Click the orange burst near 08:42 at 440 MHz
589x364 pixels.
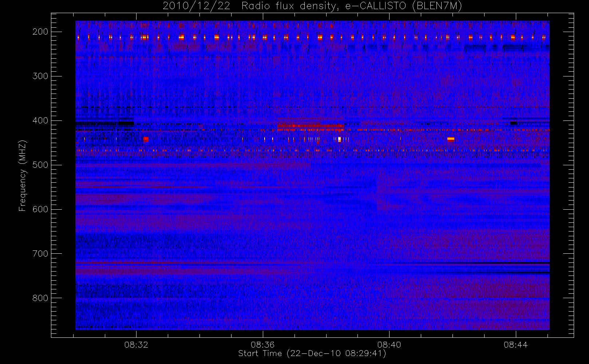pyautogui.click(x=451, y=139)
